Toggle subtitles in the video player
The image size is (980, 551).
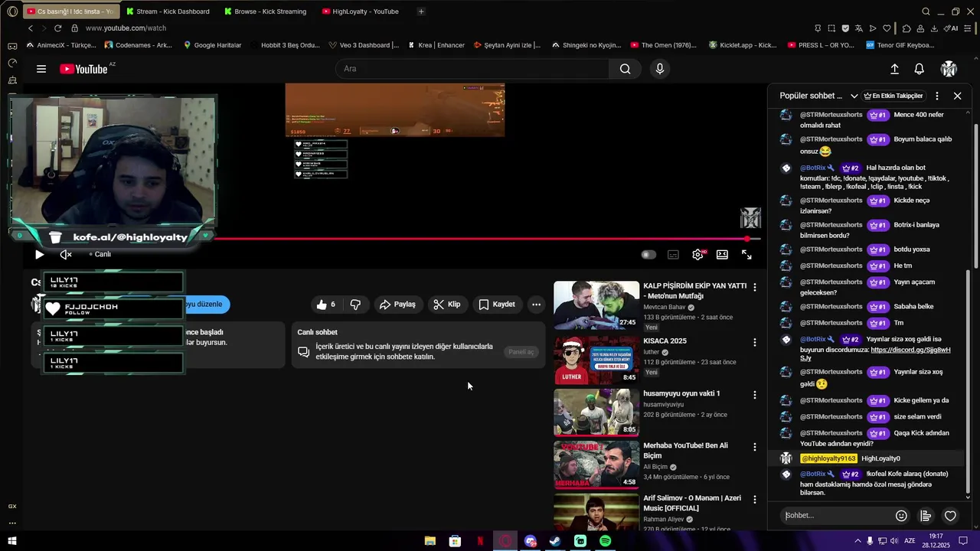tap(673, 255)
